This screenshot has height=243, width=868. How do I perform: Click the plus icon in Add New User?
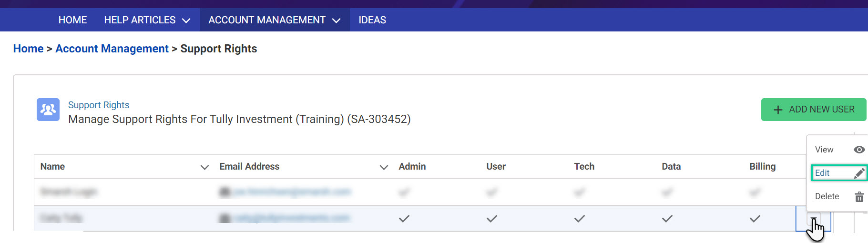pos(778,110)
